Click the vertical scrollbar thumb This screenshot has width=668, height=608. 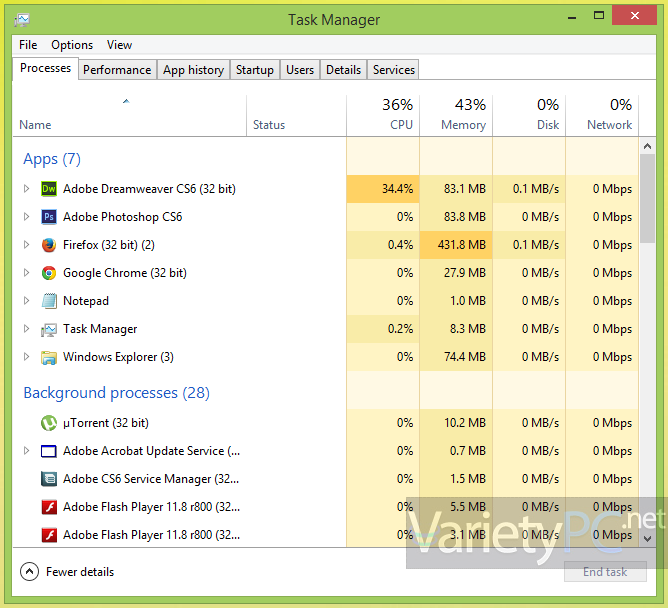[x=648, y=199]
